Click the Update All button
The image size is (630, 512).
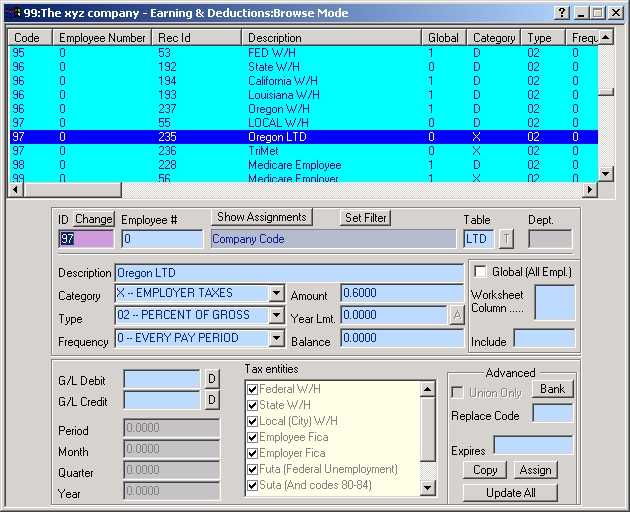[x=510, y=492]
